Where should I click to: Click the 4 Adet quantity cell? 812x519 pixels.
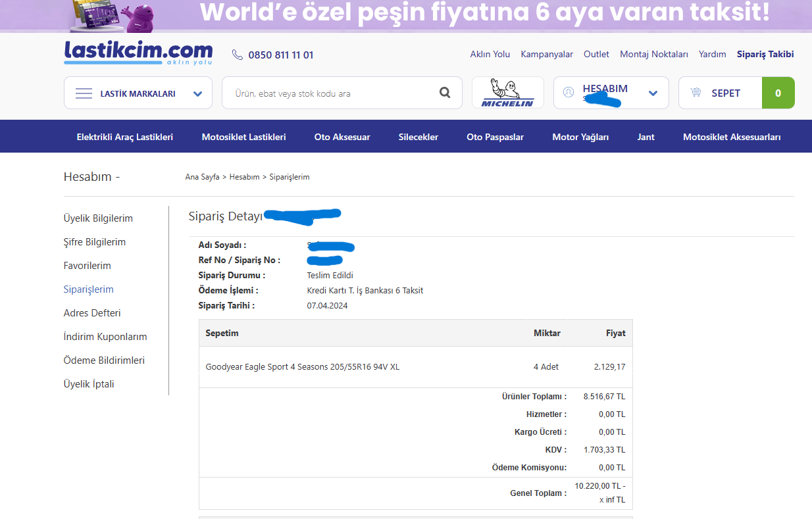(x=546, y=367)
